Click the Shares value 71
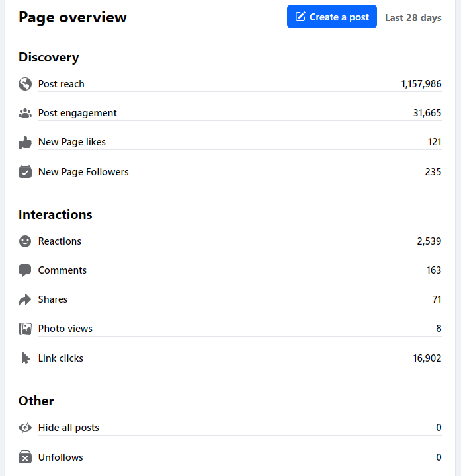The height and width of the screenshot is (476, 461). [x=437, y=299]
